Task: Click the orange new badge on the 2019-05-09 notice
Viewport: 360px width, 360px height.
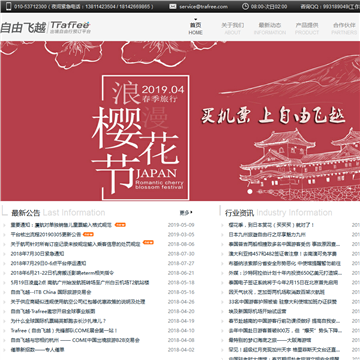Action: [120, 225]
